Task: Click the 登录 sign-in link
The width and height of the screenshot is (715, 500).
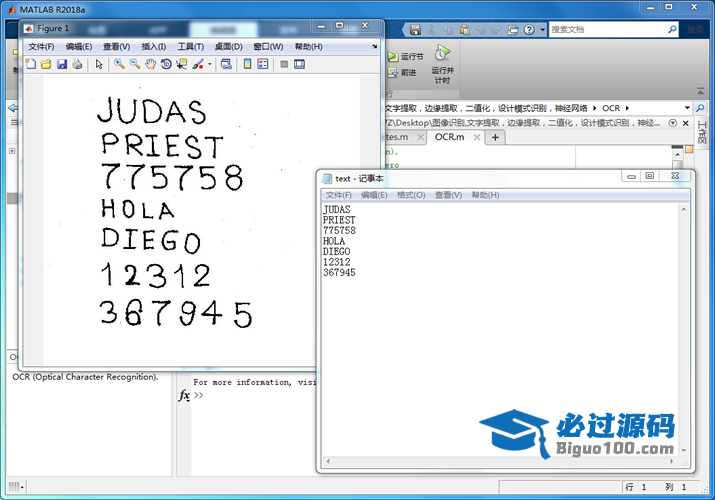Action: (695, 30)
